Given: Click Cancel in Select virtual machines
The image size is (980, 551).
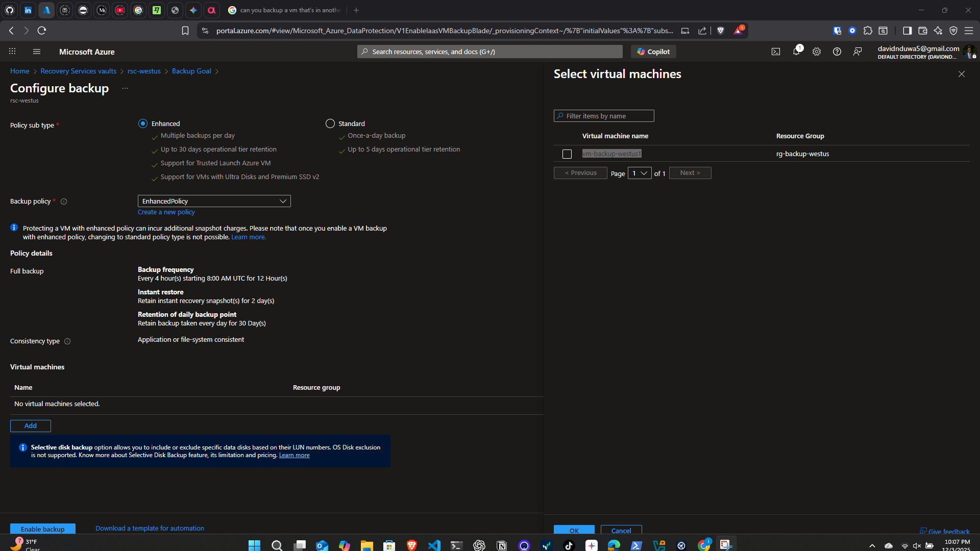Looking at the screenshot, I should 621,531.
